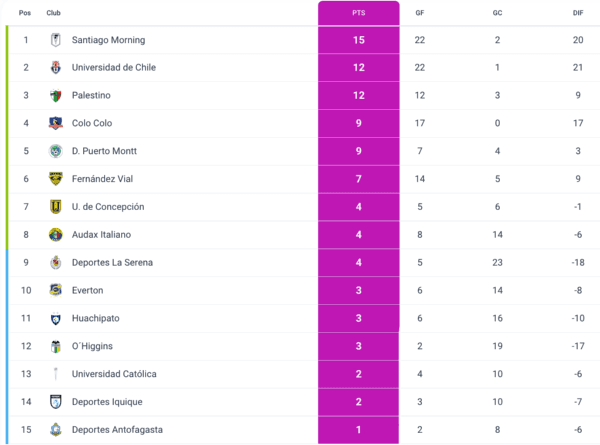Open the O'Higgins team link
The height and width of the screenshot is (445, 600).
point(92,346)
